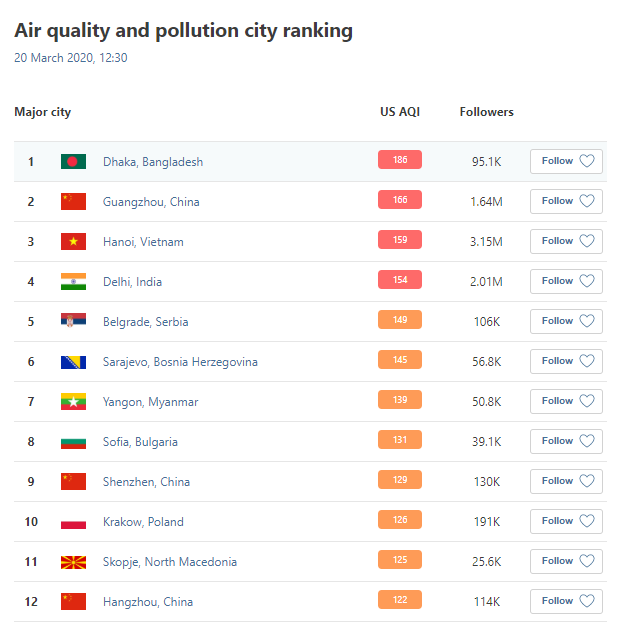The image size is (617, 624).
Task: Open the Sarajevo, Bosnia Herzegovina link
Action: pyautogui.click(x=180, y=362)
